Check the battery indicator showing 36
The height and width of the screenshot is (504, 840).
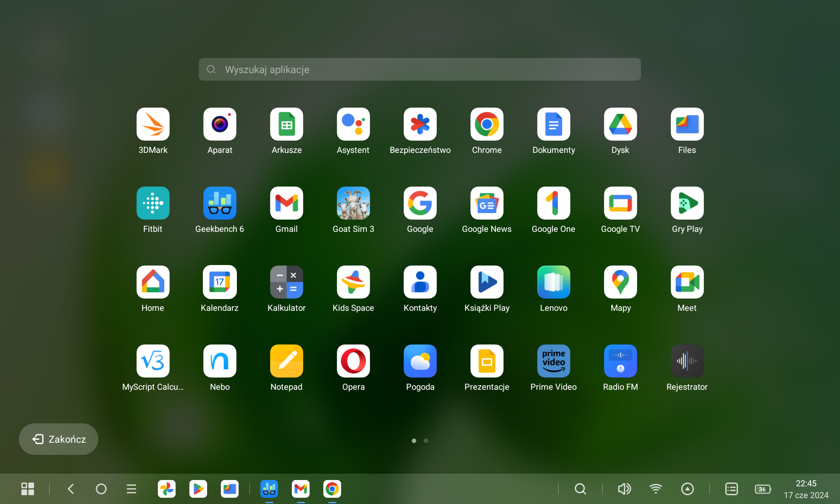[x=763, y=489]
